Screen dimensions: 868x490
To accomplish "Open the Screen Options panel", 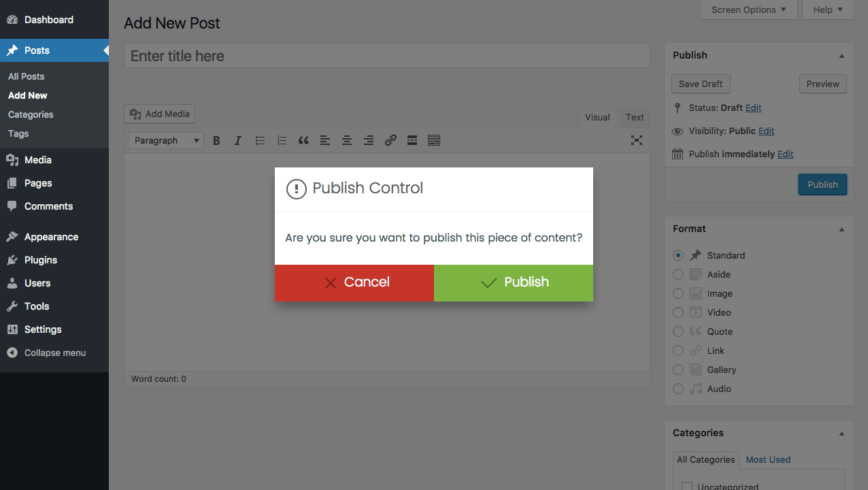I will coord(748,10).
